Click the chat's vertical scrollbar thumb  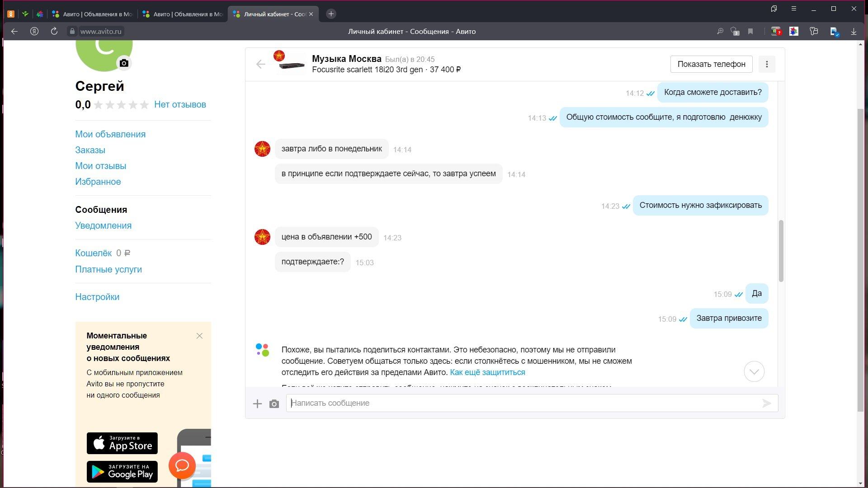(781, 251)
